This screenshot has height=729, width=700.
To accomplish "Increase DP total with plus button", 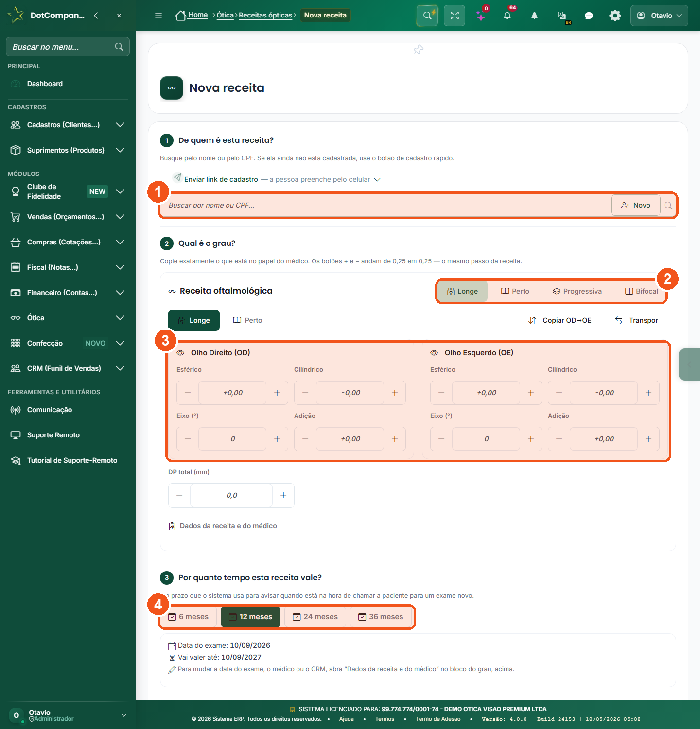I will pos(283,495).
